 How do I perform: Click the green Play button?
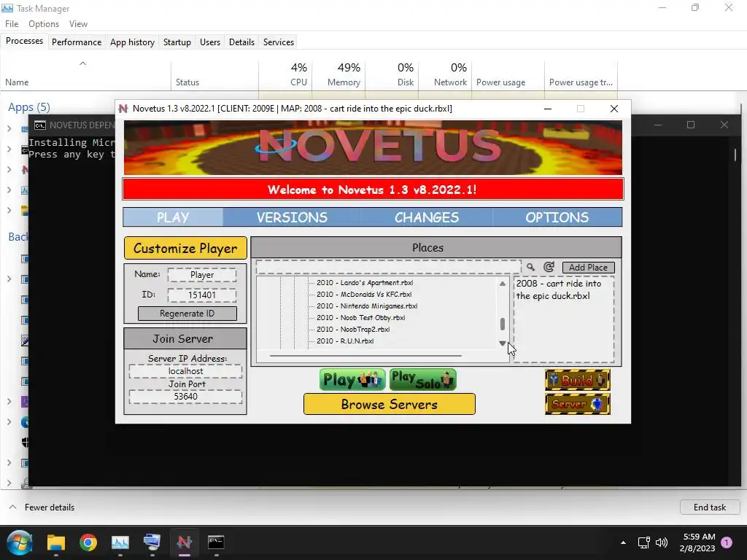coord(352,379)
